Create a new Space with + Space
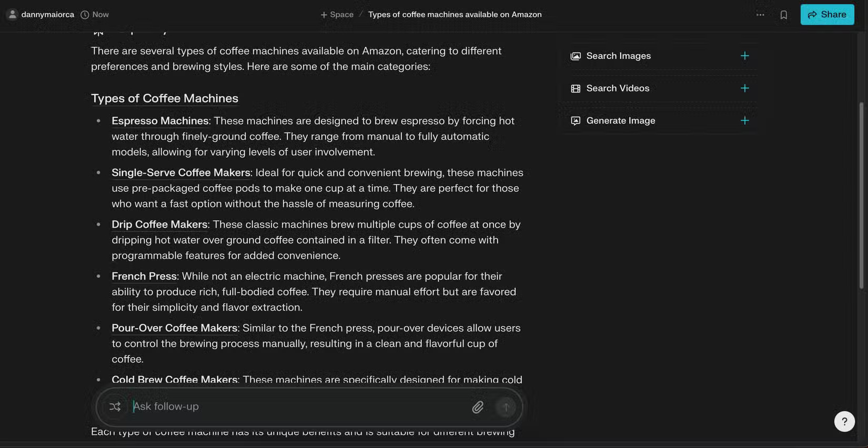Screen dimensions: 868x448 (336, 14)
